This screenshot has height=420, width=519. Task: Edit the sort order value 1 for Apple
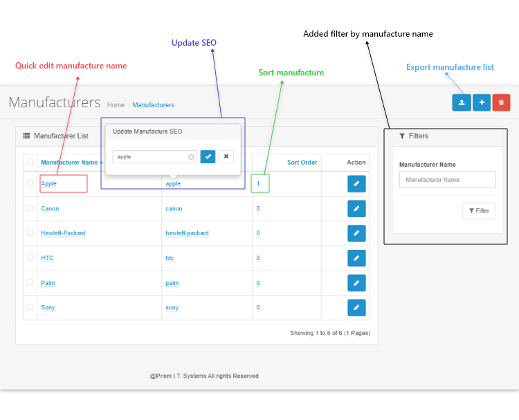pos(258,183)
